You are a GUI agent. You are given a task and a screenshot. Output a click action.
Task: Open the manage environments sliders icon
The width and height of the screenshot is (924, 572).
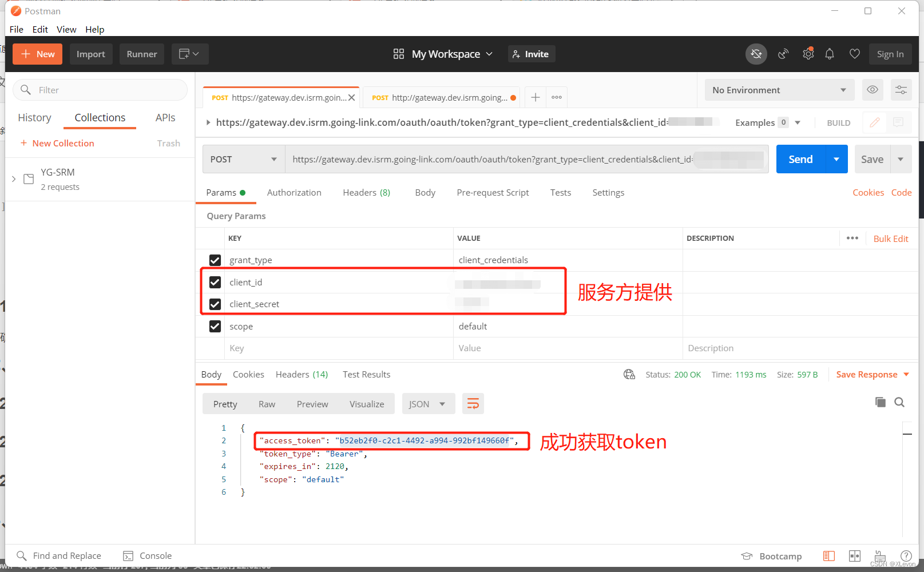901,90
